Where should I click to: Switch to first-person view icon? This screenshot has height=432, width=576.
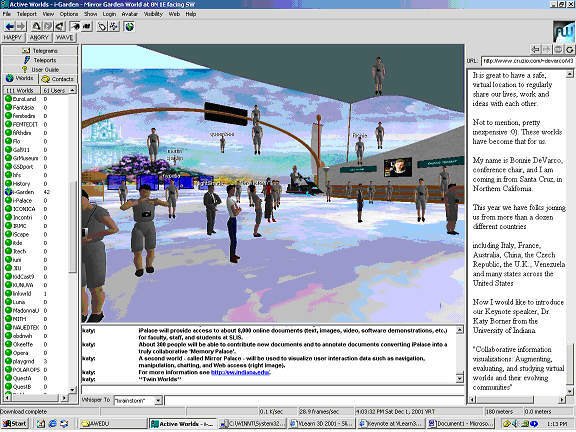75,26
